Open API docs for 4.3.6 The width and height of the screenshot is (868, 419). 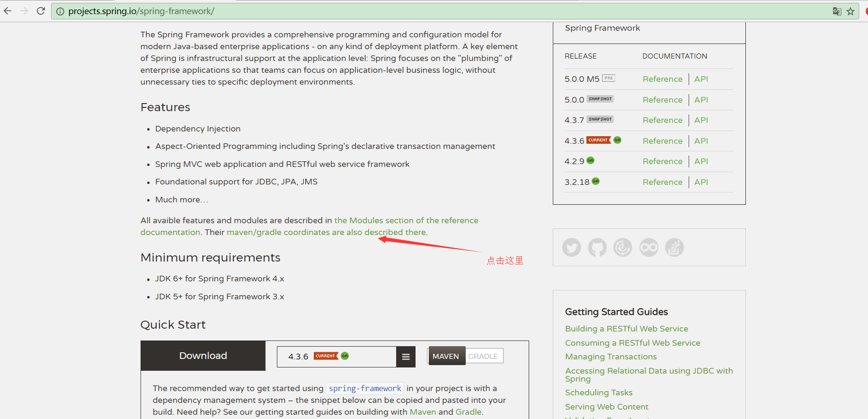pyautogui.click(x=701, y=141)
